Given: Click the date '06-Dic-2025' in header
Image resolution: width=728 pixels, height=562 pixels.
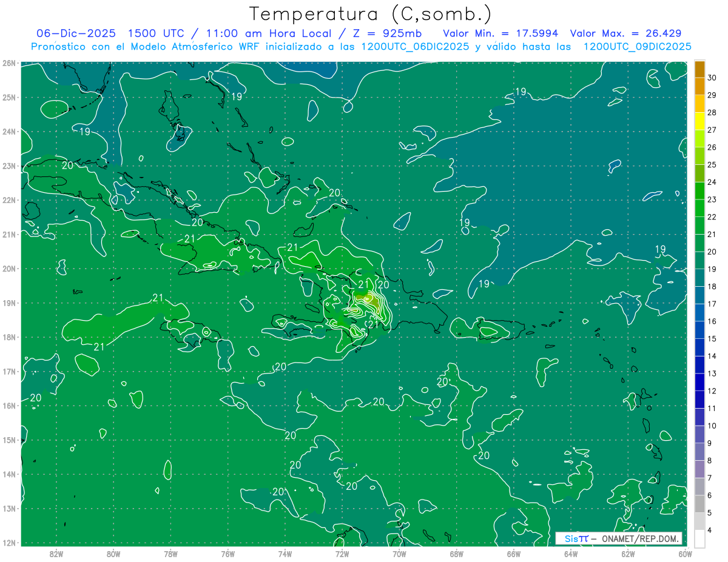Looking at the screenshot, I should click(x=76, y=33).
